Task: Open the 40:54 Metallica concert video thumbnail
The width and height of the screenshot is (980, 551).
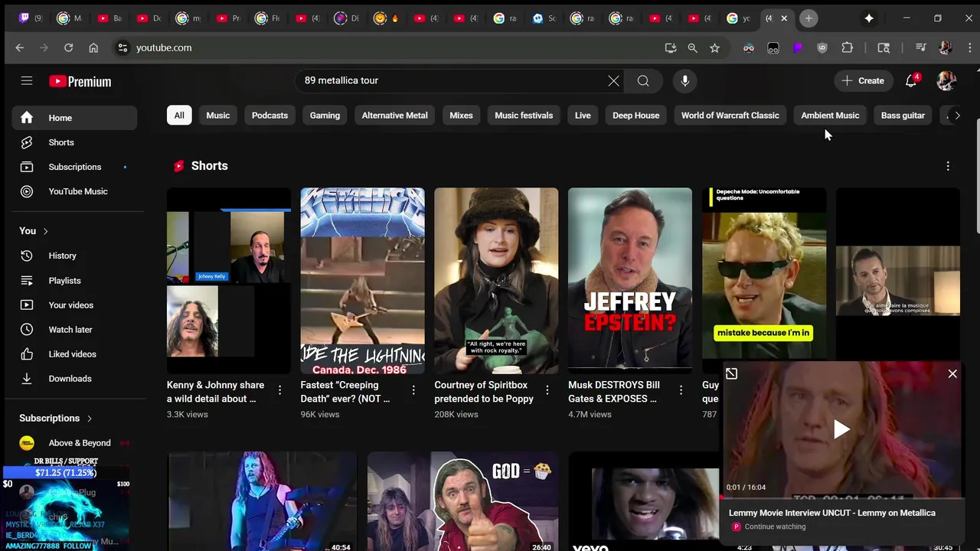Action: (x=262, y=501)
